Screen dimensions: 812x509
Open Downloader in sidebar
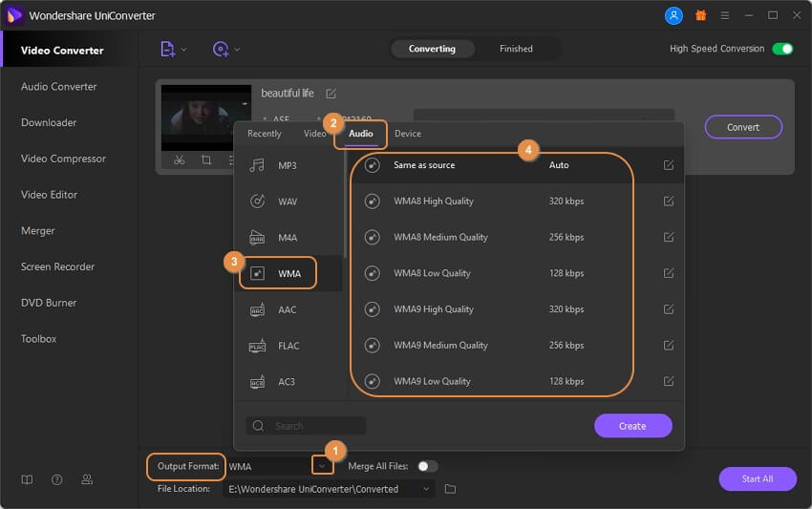pos(49,123)
